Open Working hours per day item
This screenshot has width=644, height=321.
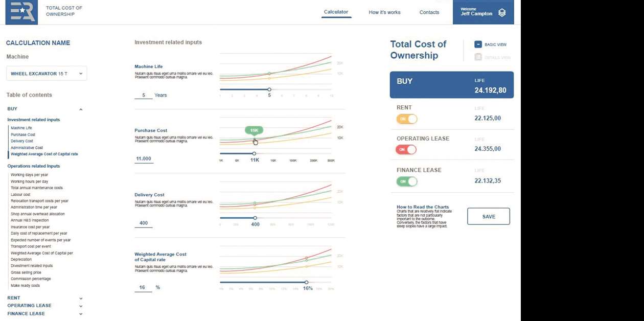29,181
